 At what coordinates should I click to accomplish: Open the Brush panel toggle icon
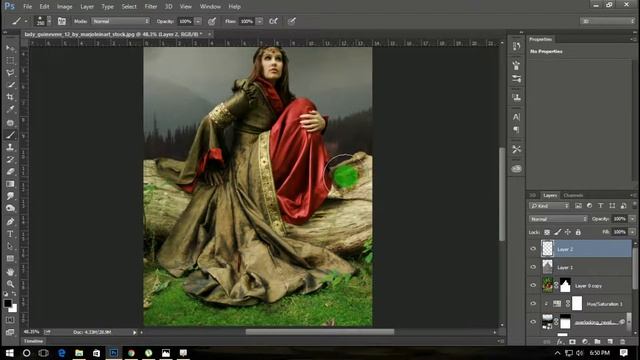[x=62, y=21]
